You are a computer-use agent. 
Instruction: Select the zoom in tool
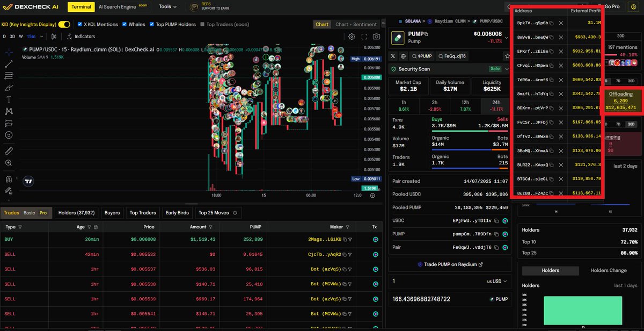coord(9,163)
